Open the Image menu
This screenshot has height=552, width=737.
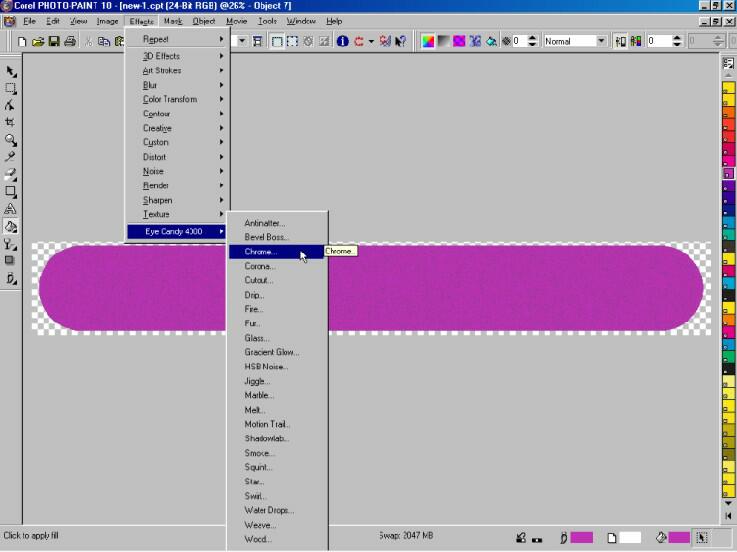(108, 21)
